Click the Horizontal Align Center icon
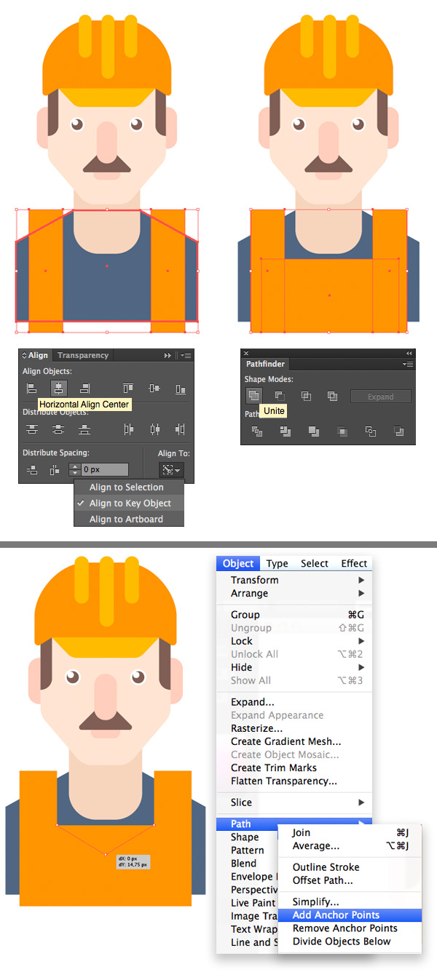 tap(59, 389)
